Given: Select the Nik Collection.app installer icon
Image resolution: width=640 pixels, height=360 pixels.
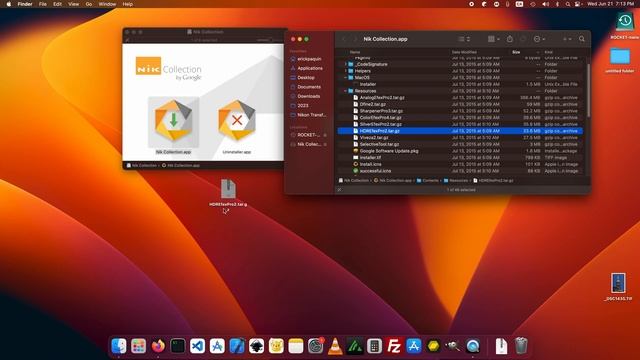Looking at the screenshot, I should (173, 122).
